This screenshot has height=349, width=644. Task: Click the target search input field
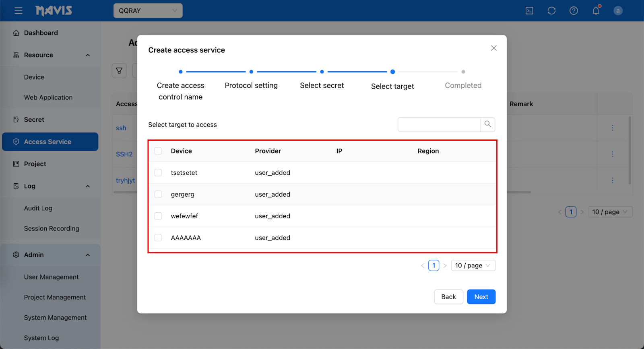tap(439, 125)
